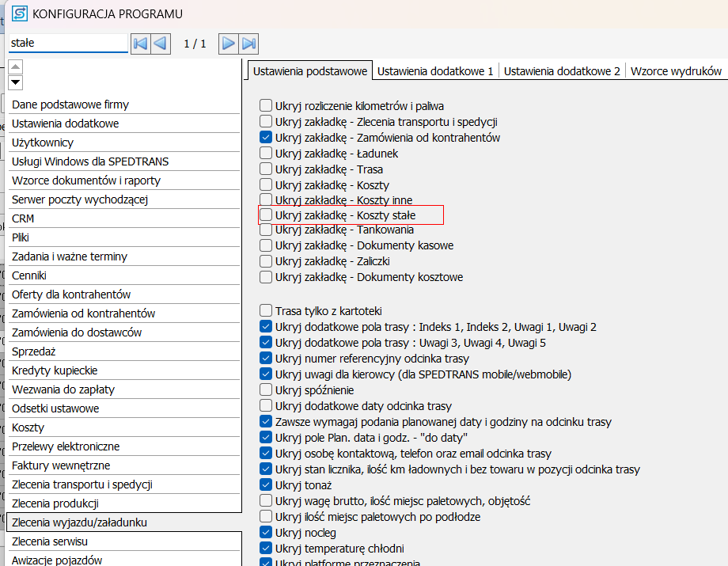Screen dimensions: 728x566
Task: Check Ukryj rozliczenie kilometrów i paliwa
Action: click(x=267, y=105)
